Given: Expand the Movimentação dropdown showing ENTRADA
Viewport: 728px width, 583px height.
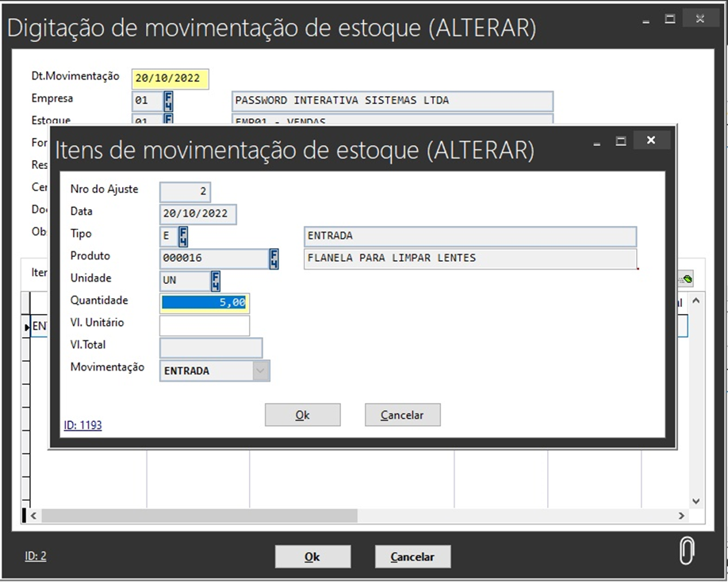Looking at the screenshot, I should tap(260, 370).
